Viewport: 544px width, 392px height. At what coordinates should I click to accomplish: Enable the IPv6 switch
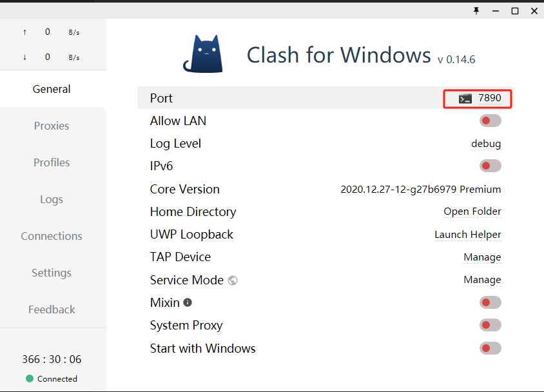coord(491,166)
